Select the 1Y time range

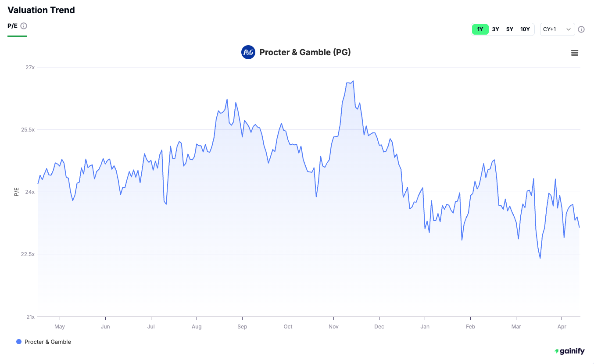[x=480, y=29]
